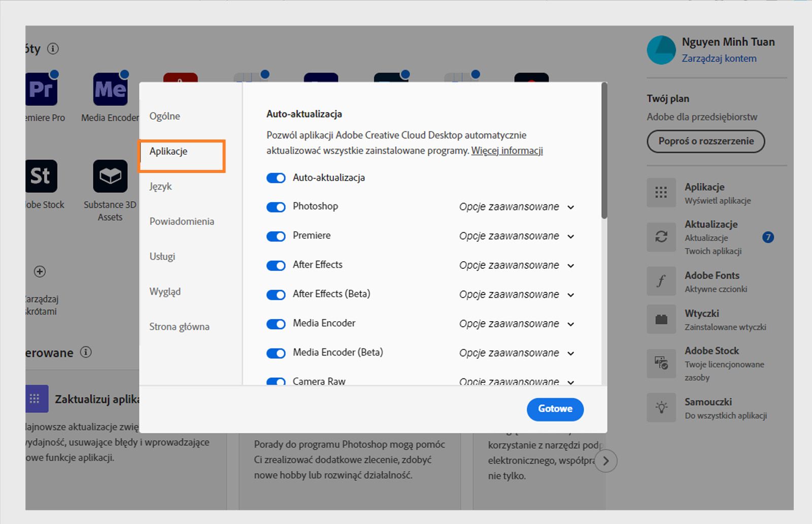Disable the Auto-aktualizacja master toggle
Screen dimensions: 812x524
coord(276,178)
